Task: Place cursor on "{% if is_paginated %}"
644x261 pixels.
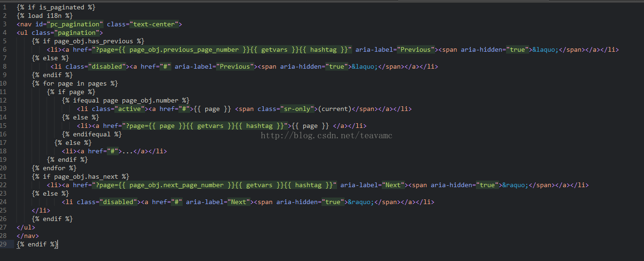Action: [x=56, y=8]
